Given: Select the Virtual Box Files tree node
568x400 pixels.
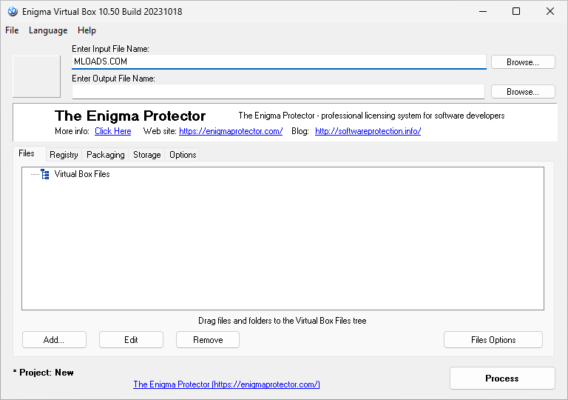Looking at the screenshot, I should [82, 174].
